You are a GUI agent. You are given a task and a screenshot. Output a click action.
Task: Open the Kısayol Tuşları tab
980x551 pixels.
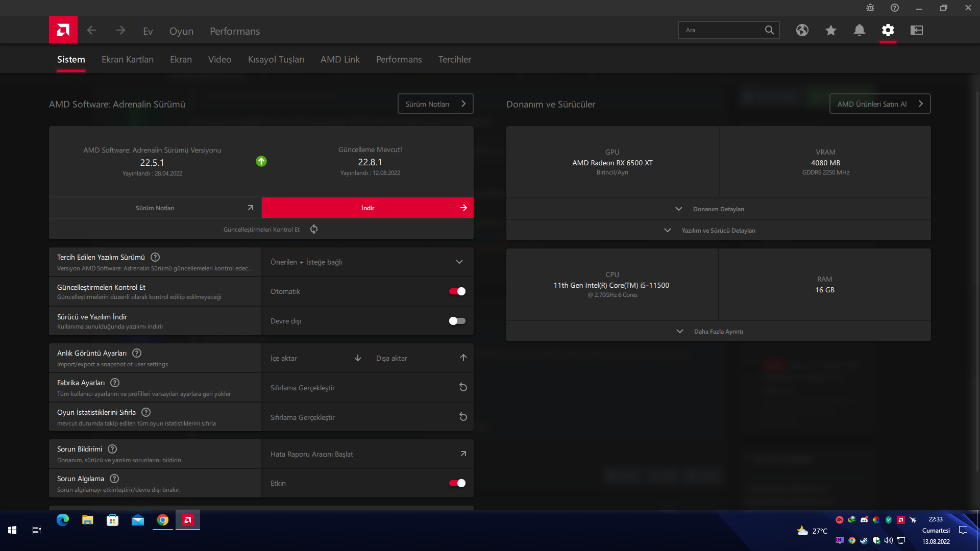click(276, 60)
